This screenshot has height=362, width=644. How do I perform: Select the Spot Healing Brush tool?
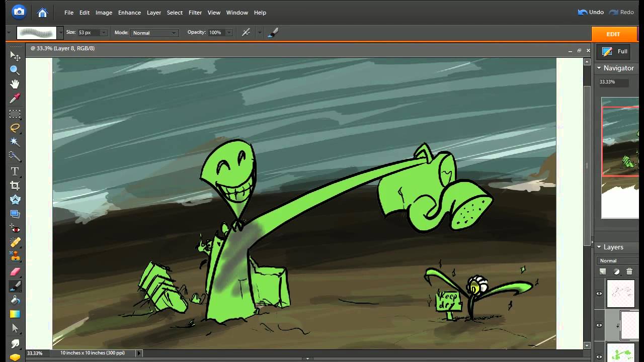15,243
